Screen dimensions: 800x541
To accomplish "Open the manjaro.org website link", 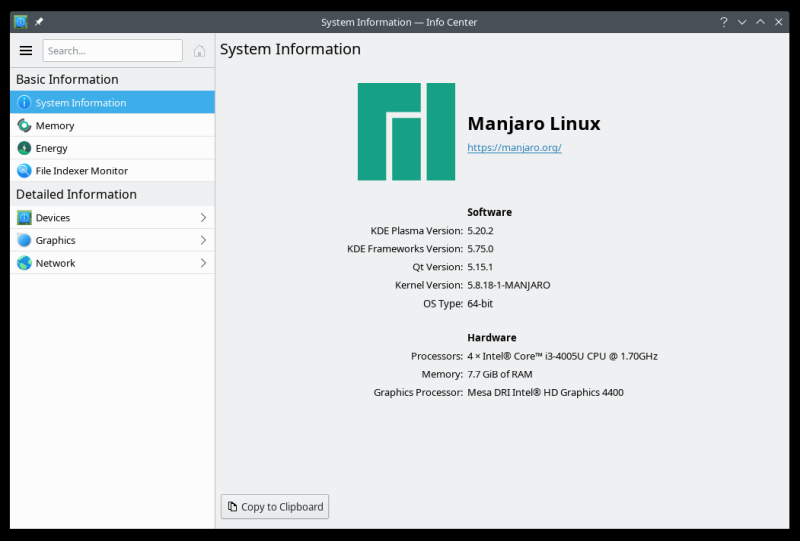I will coord(514,148).
